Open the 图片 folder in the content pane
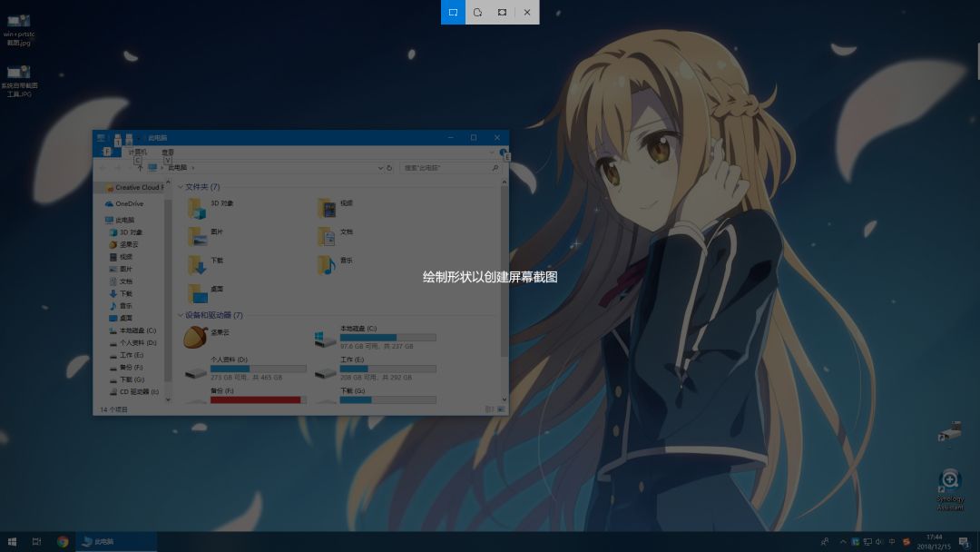 [x=198, y=236]
